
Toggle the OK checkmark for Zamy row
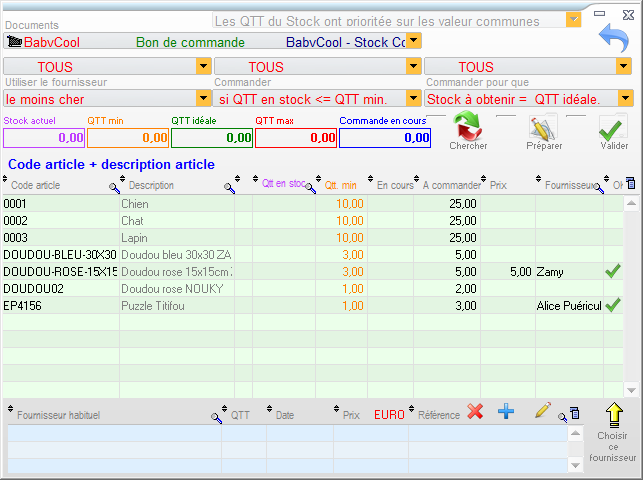click(x=613, y=271)
